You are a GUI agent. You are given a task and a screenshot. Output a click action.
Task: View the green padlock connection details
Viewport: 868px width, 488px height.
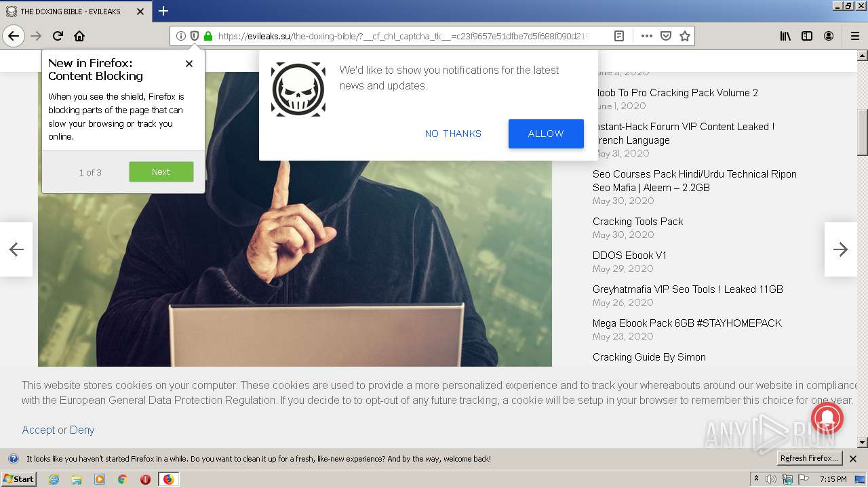[x=208, y=36]
